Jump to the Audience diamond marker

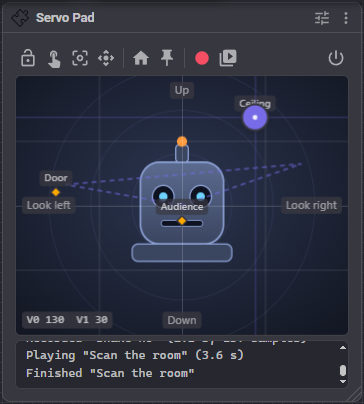[182, 221]
